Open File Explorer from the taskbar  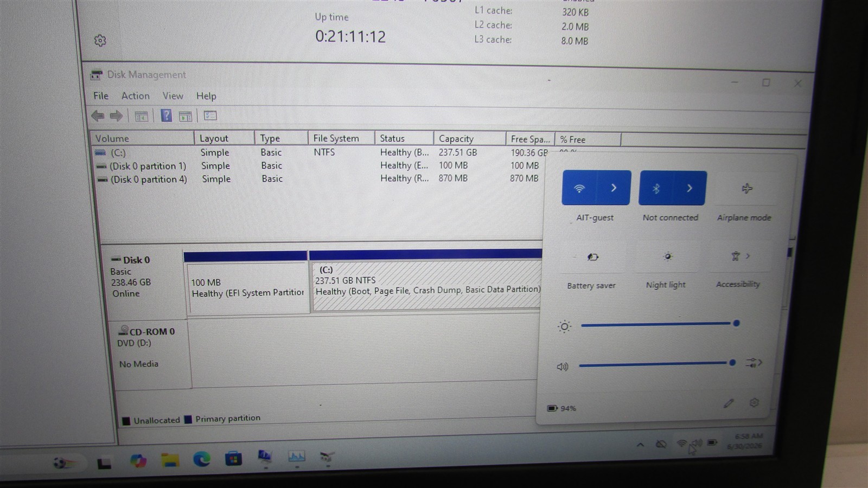click(x=170, y=460)
